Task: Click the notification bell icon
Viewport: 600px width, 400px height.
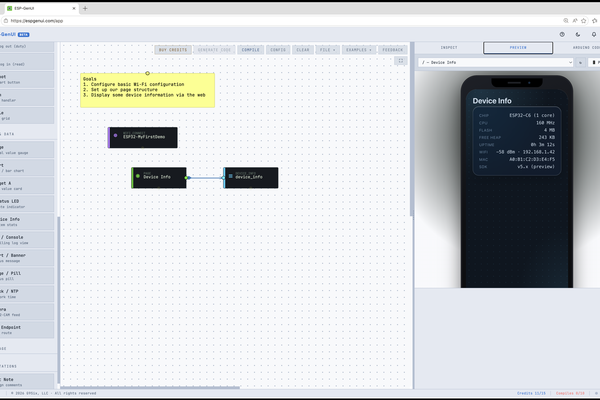Action: tap(594, 34)
